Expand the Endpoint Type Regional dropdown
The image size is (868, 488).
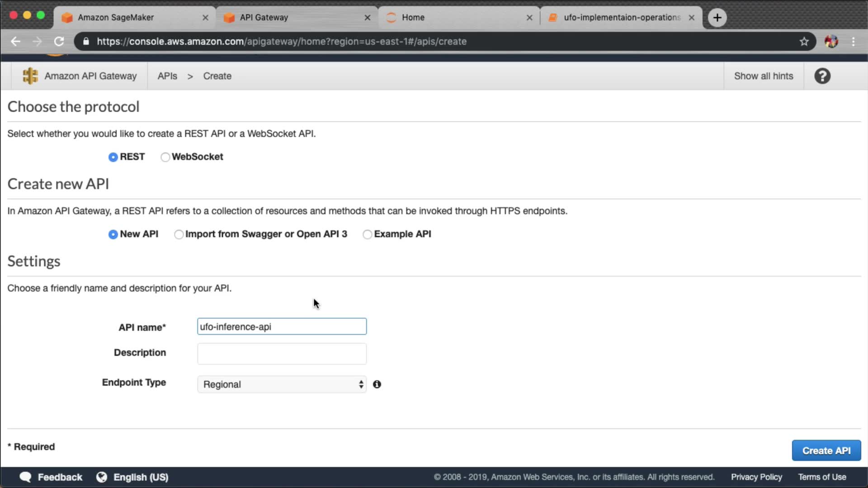pyautogui.click(x=282, y=385)
